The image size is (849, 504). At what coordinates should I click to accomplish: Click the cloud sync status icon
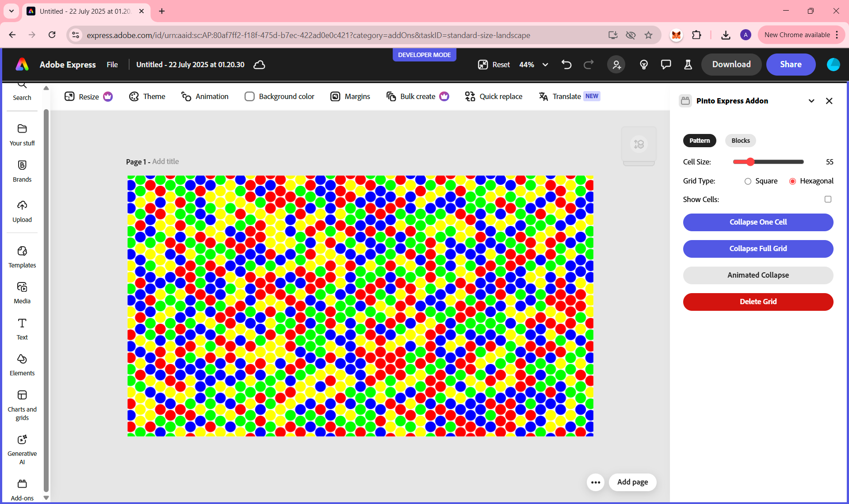pyautogui.click(x=259, y=65)
